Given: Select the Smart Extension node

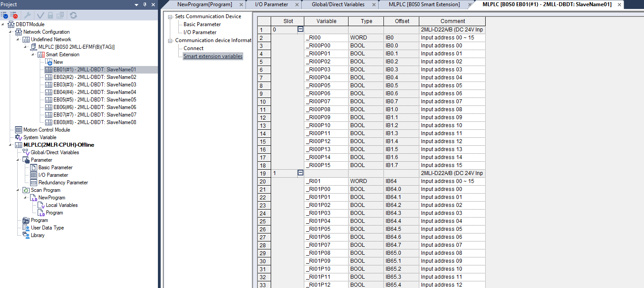Looking at the screenshot, I should (63, 54).
